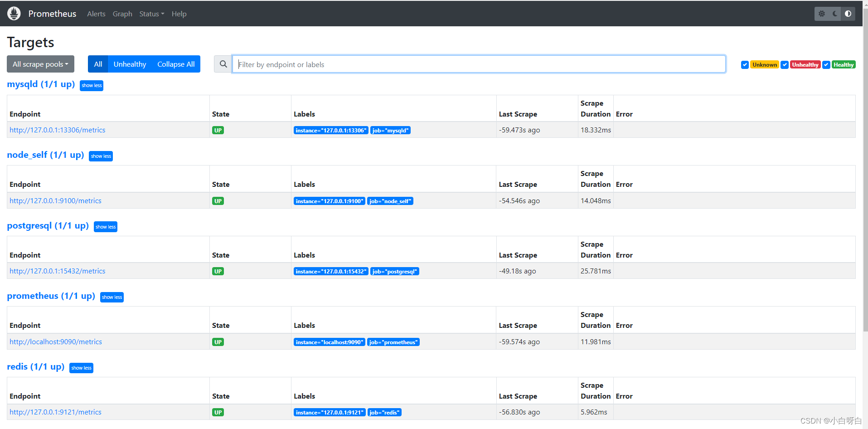Open the 127.0.0.1:15432 metrics endpoint
The height and width of the screenshot is (429, 868).
[x=58, y=271]
